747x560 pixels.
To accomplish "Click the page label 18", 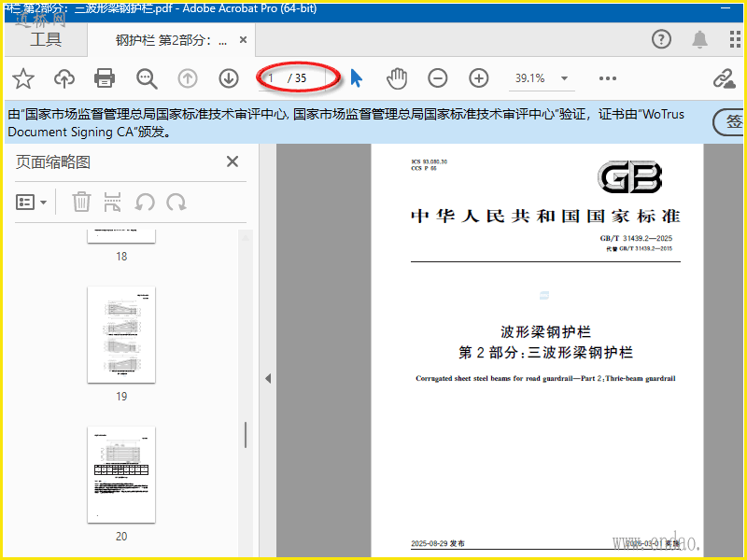I will pyautogui.click(x=121, y=256).
